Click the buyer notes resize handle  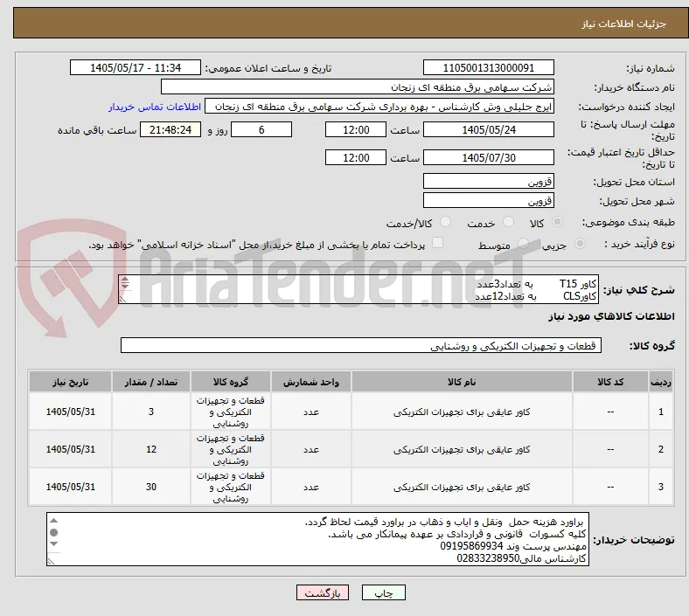point(51,561)
